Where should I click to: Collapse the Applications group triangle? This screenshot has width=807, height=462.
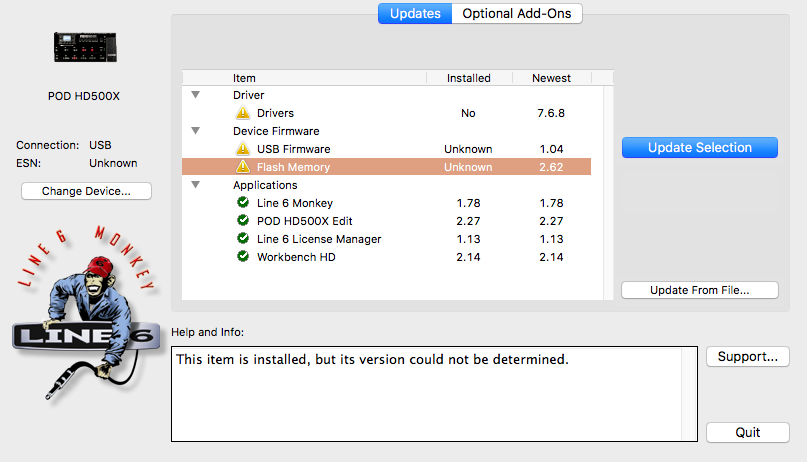coord(196,185)
